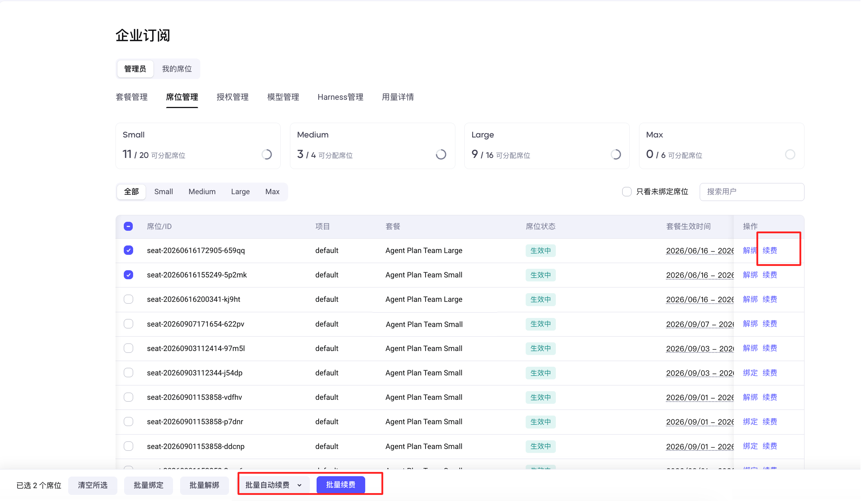Click the Max plan usage ring indicator
The image size is (868, 501).
pyautogui.click(x=790, y=154)
